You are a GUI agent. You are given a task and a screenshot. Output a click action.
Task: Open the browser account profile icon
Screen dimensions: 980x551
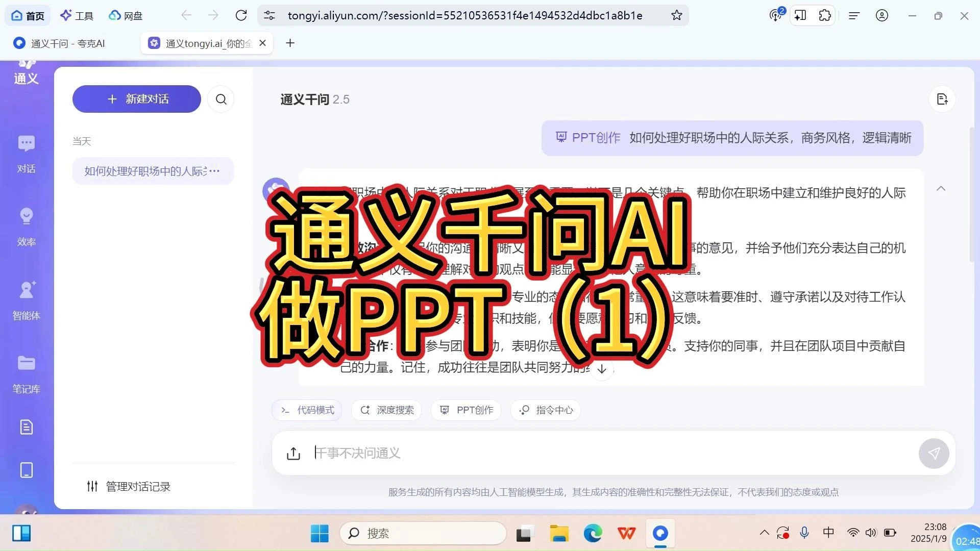click(x=882, y=15)
